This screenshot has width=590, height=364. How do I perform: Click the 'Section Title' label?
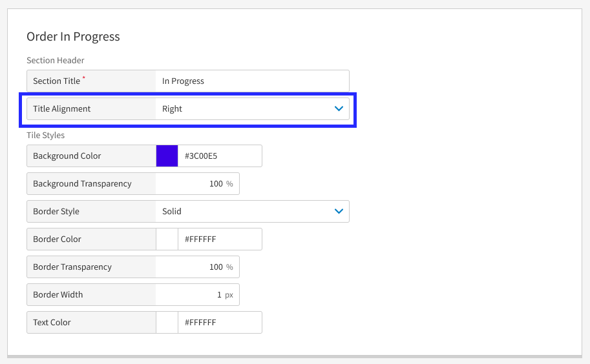(x=57, y=81)
